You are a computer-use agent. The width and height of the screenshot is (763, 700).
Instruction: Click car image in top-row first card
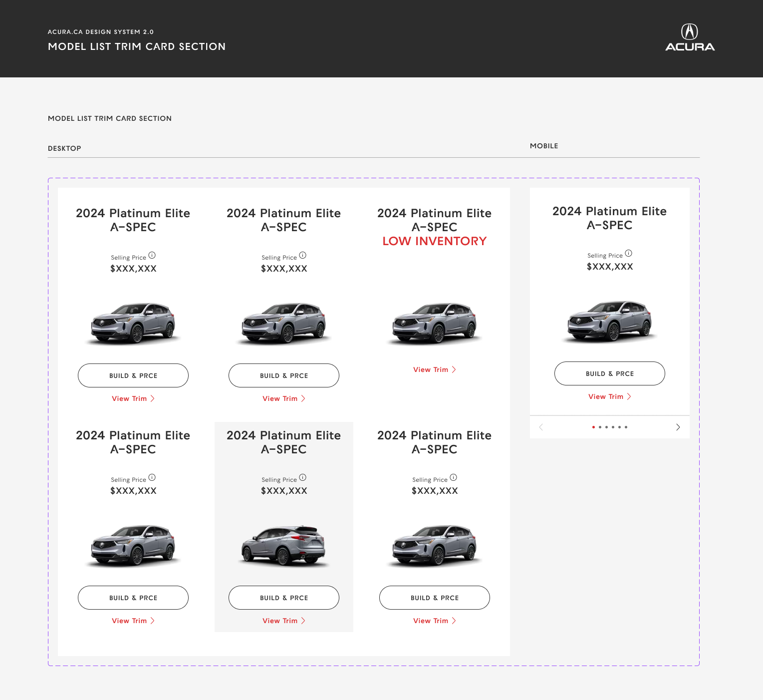pos(133,323)
